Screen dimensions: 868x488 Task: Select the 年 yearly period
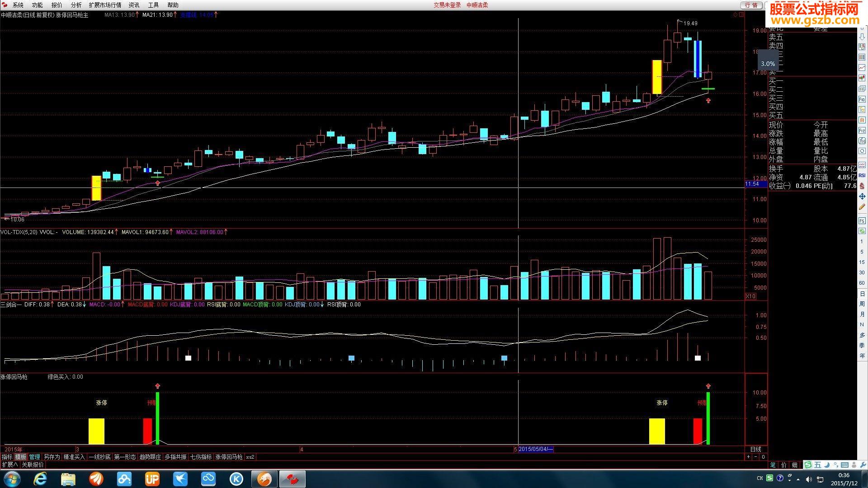[x=862, y=356]
